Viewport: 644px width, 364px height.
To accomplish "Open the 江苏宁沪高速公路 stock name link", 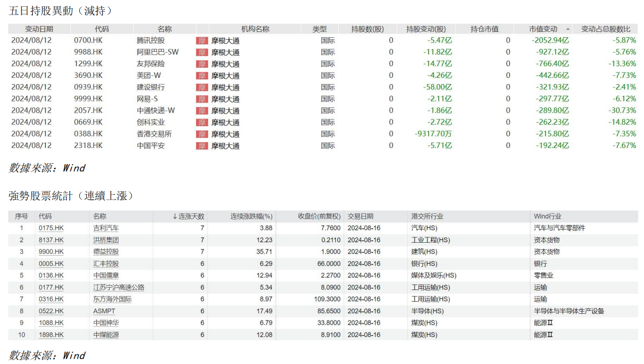I will (119, 288).
